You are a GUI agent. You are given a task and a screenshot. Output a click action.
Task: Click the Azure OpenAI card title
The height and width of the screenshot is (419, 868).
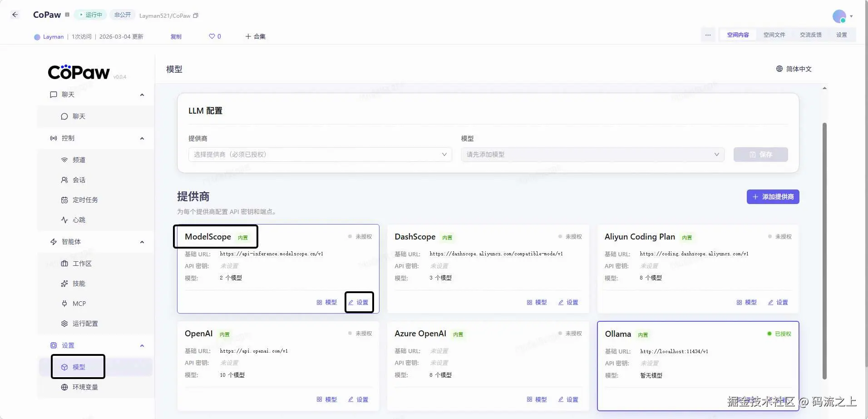tap(420, 334)
